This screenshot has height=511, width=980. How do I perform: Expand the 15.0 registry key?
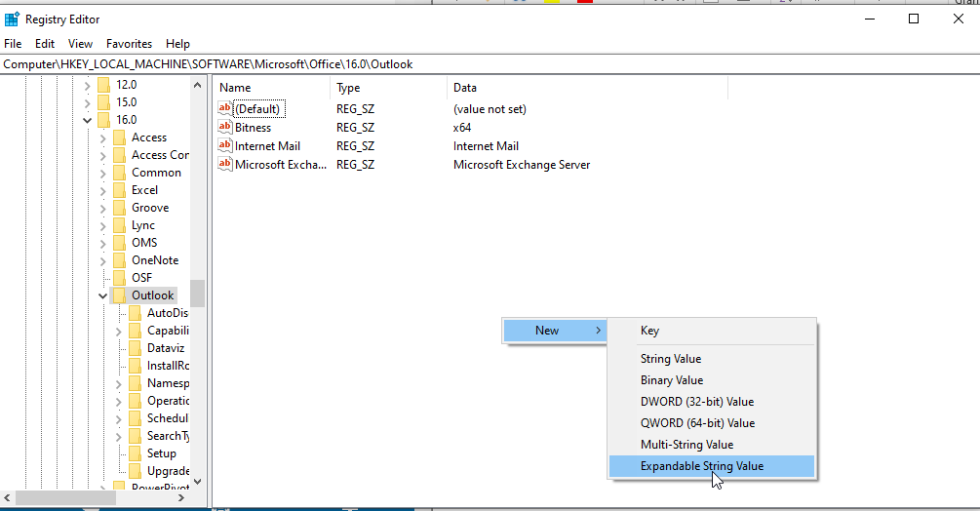coord(87,102)
